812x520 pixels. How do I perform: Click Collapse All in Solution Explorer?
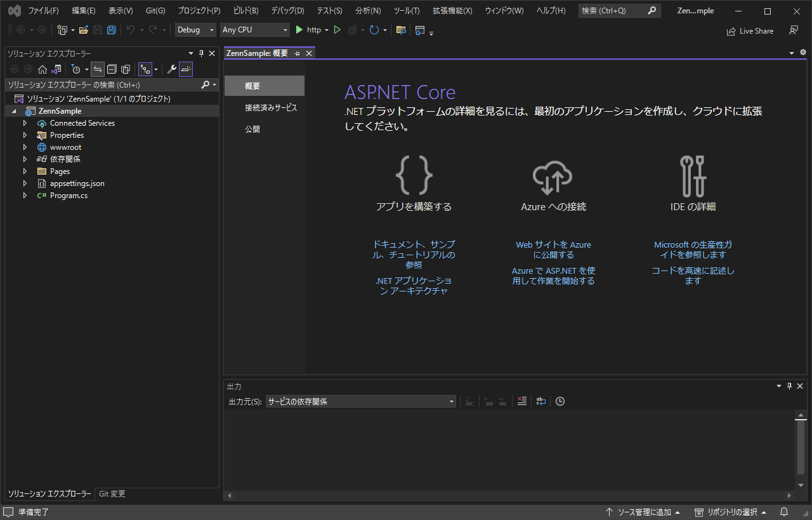tap(112, 69)
